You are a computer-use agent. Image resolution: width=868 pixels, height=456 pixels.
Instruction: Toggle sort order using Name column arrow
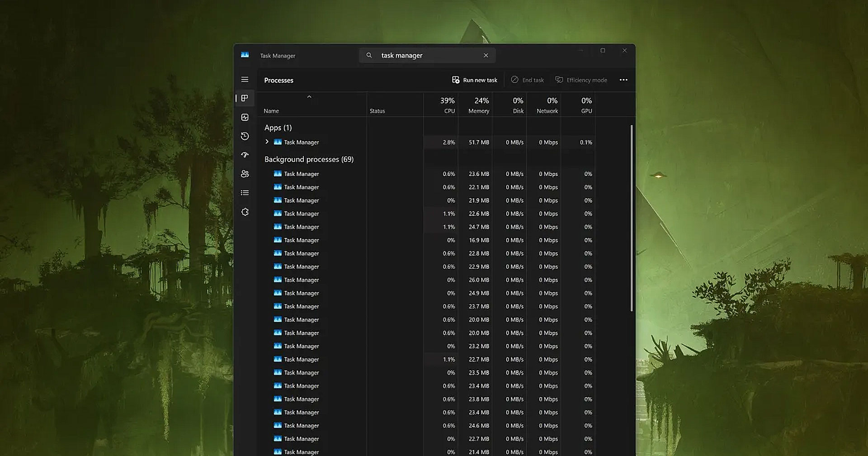click(x=309, y=97)
